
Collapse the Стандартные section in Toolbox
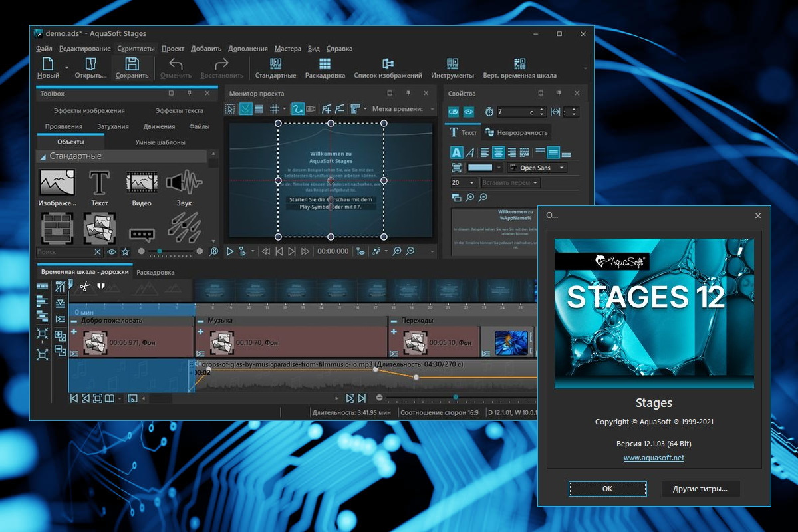click(44, 156)
